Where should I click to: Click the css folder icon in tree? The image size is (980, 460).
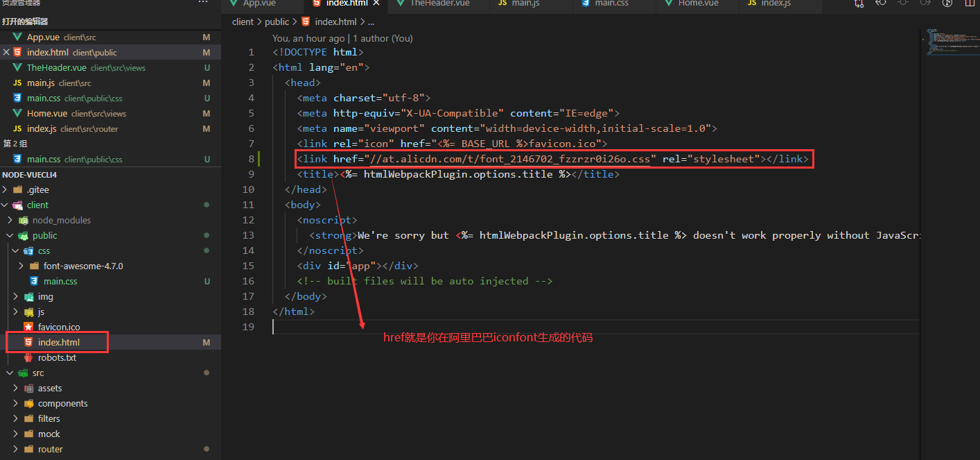(28, 250)
